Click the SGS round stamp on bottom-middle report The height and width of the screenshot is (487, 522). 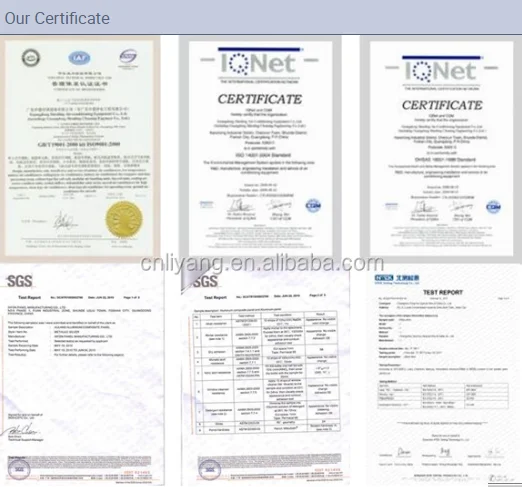click(x=209, y=470)
